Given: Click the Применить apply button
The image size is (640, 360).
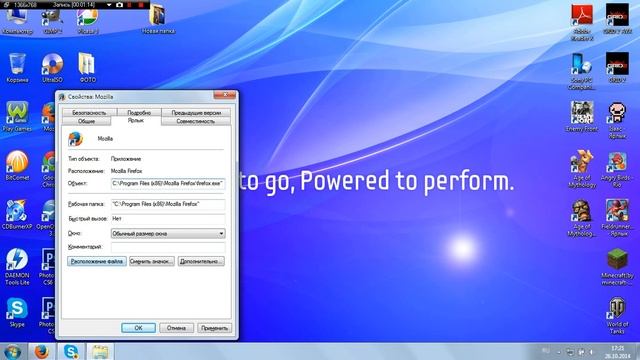Looking at the screenshot, I should click(214, 328).
